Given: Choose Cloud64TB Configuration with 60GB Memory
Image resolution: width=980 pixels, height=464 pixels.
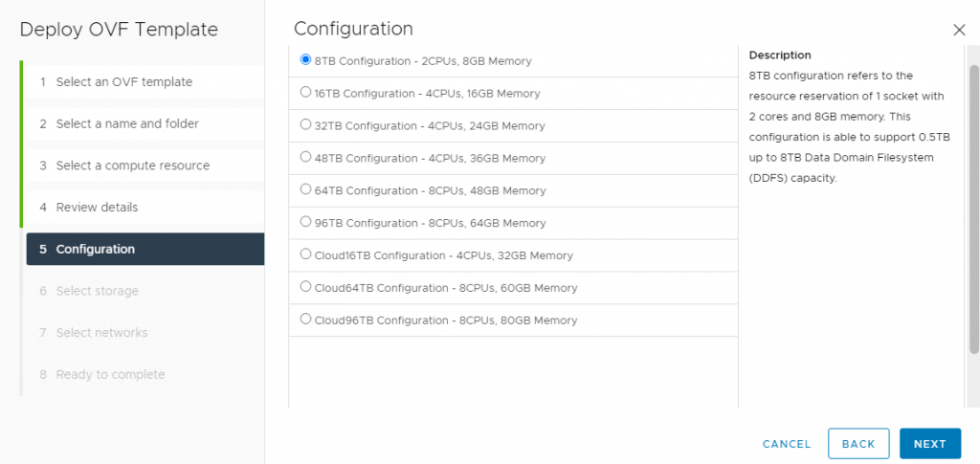Looking at the screenshot, I should point(305,286).
